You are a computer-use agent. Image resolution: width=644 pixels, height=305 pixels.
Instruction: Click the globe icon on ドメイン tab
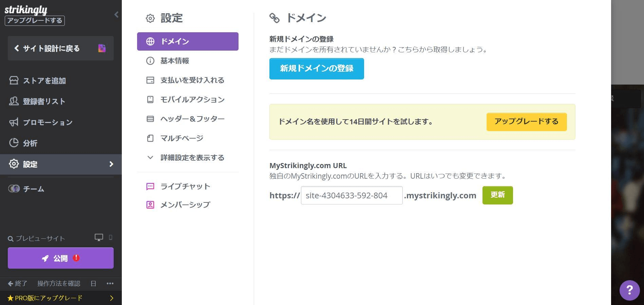tap(150, 41)
